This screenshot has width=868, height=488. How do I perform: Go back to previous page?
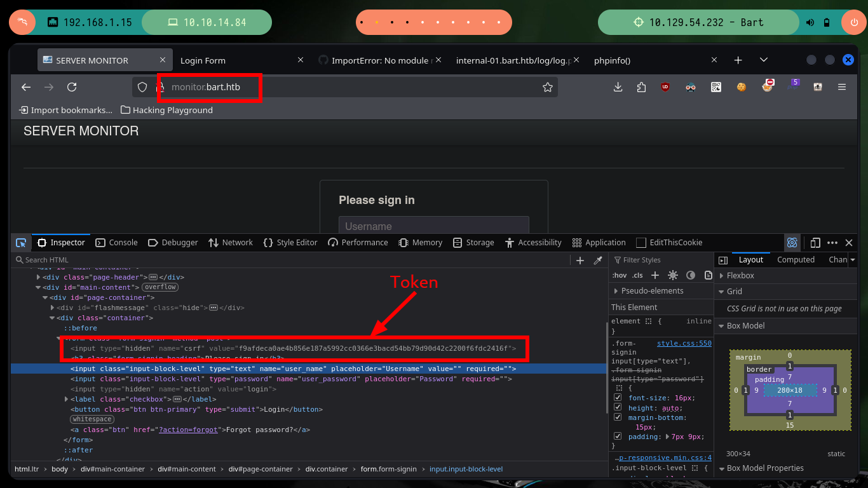26,87
